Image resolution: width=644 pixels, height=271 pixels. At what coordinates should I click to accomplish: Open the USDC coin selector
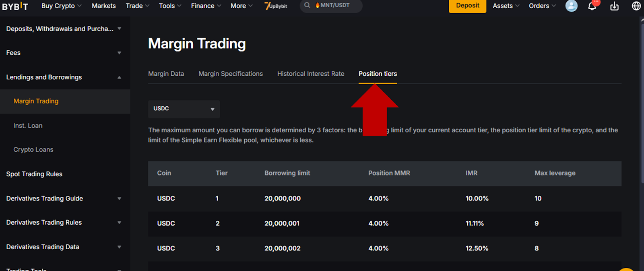(x=184, y=109)
